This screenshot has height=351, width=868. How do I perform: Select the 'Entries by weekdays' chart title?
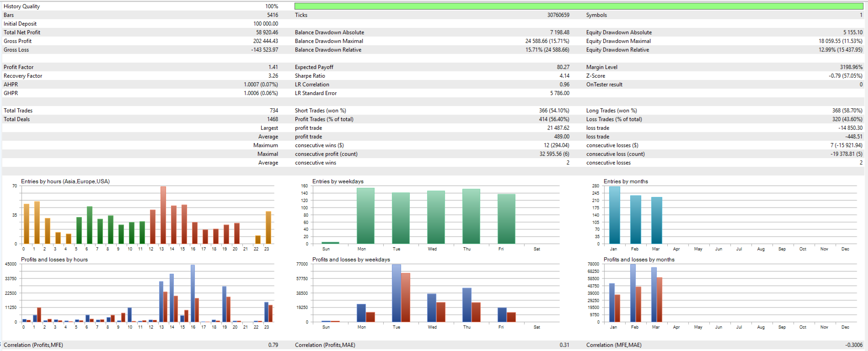pyautogui.click(x=338, y=181)
